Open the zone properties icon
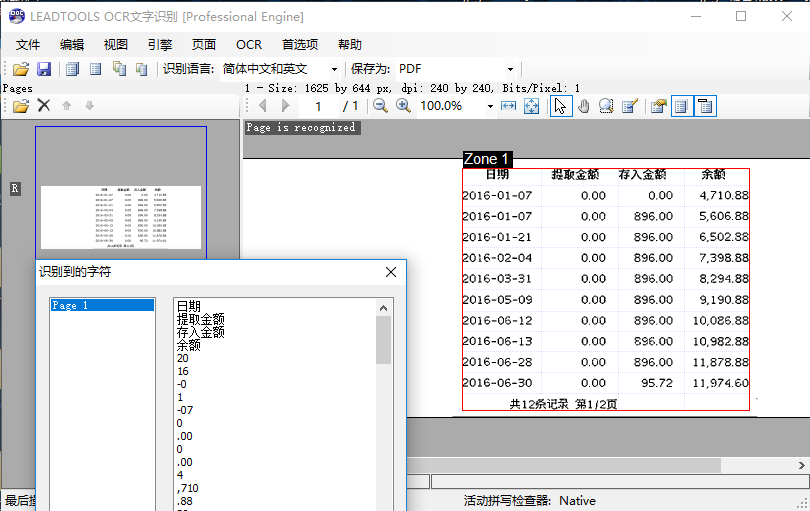This screenshot has width=810, height=511. click(659, 106)
